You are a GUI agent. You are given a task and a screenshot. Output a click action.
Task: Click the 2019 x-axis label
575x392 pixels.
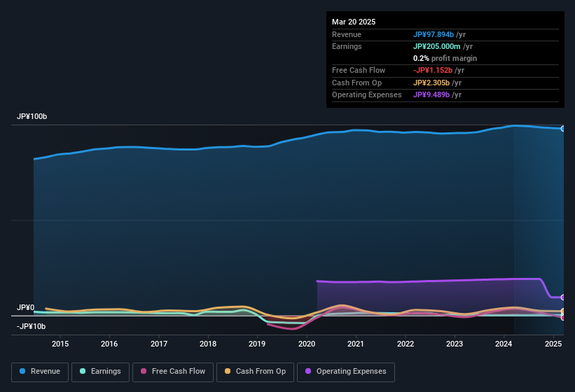(x=257, y=344)
